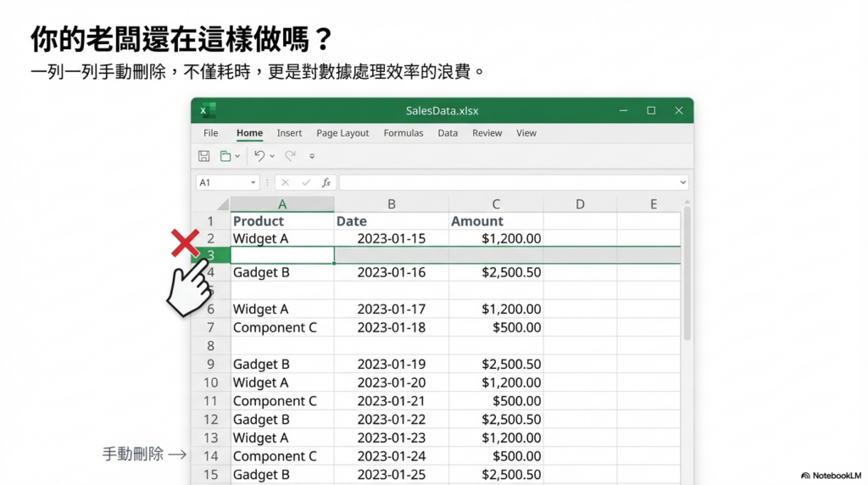
Task: Switch to the Data ribbon tab
Action: click(x=448, y=133)
